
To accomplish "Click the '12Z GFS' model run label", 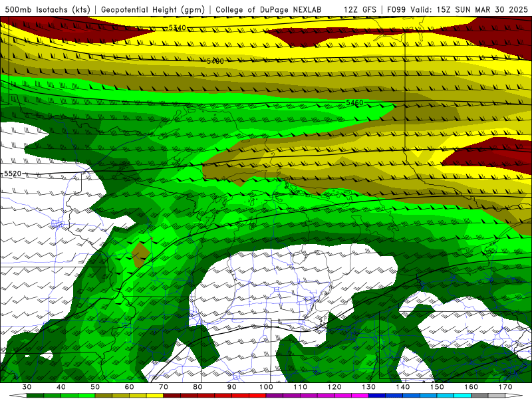I will (360, 9).
